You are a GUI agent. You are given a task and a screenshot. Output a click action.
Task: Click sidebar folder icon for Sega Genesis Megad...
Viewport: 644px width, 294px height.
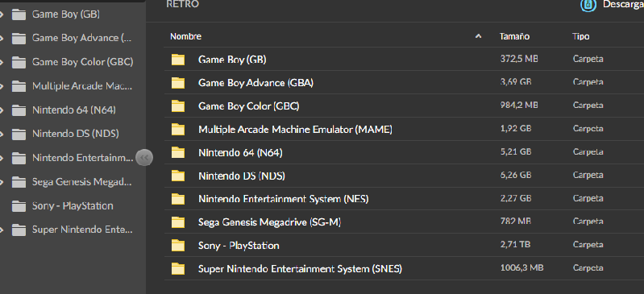click(x=19, y=182)
